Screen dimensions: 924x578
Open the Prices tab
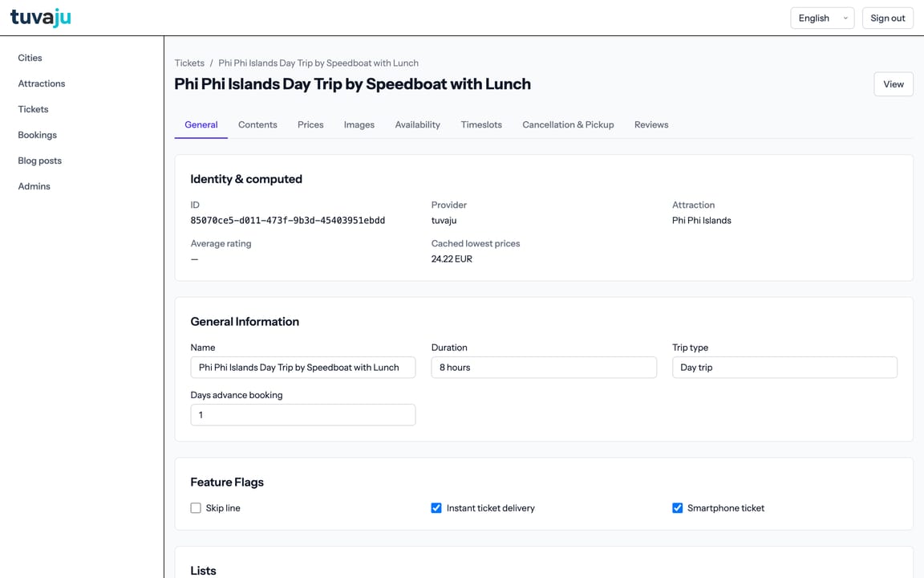tap(310, 125)
